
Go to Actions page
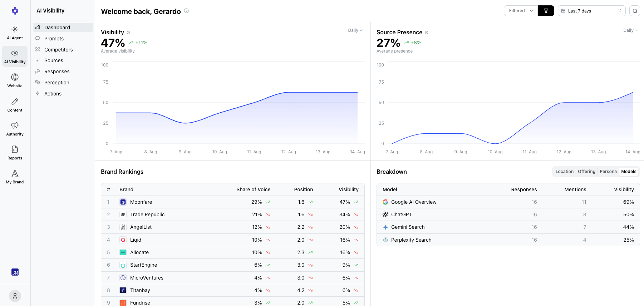pos(63,94)
